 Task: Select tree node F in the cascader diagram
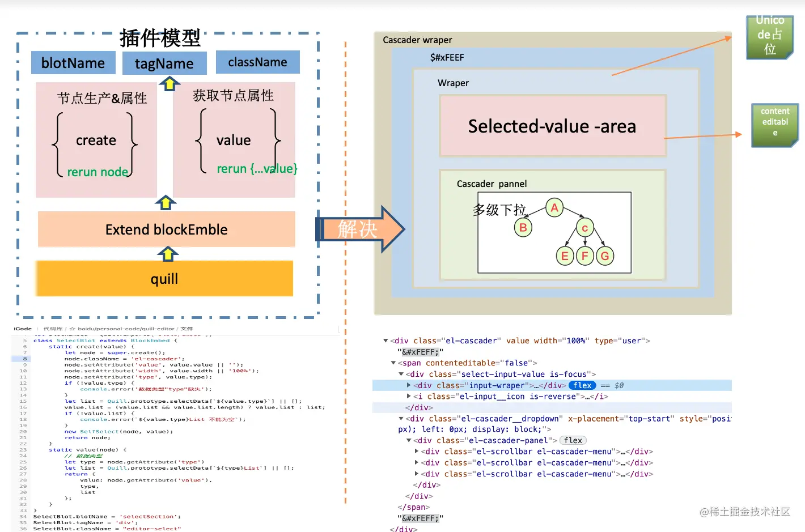(x=584, y=256)
